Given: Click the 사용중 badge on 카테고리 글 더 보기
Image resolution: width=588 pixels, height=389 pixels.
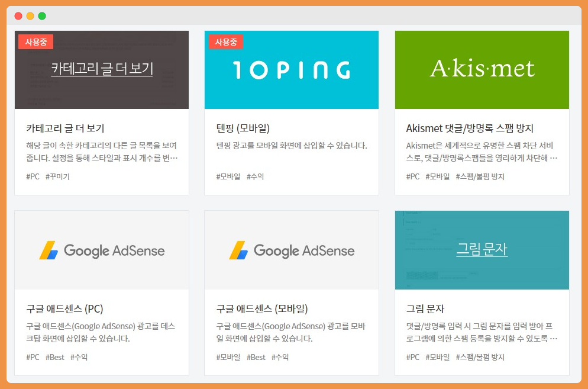Looking at the screenshot, I should tap(36, 41).
